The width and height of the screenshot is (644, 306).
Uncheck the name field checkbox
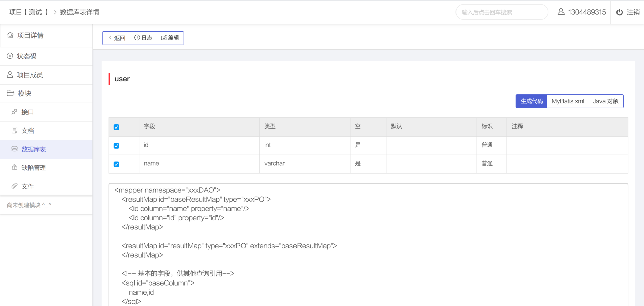click(x=116, y=164)
